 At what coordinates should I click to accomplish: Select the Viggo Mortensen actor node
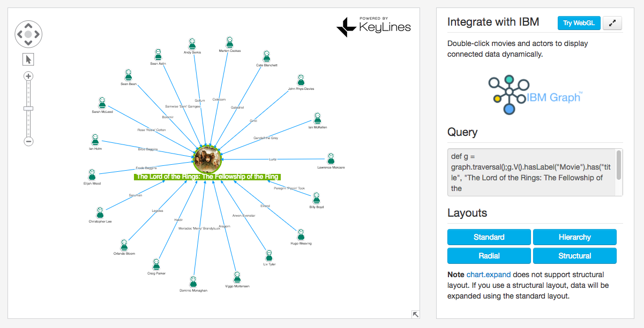pyautogui.click(x=237, y=277)
